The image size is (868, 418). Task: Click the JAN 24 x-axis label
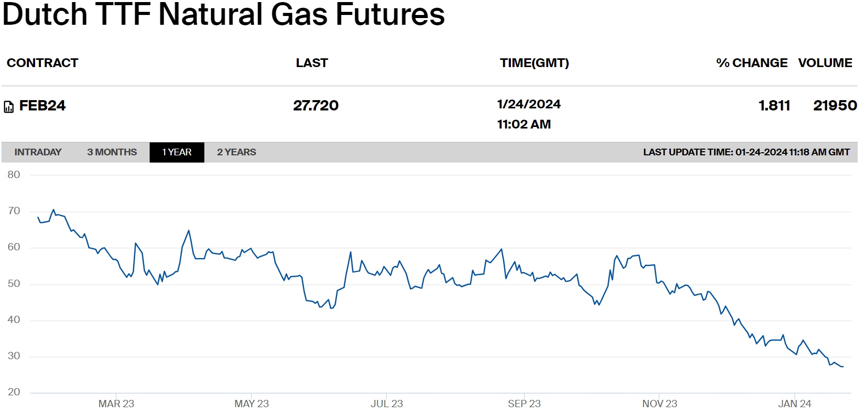point(794,404)
